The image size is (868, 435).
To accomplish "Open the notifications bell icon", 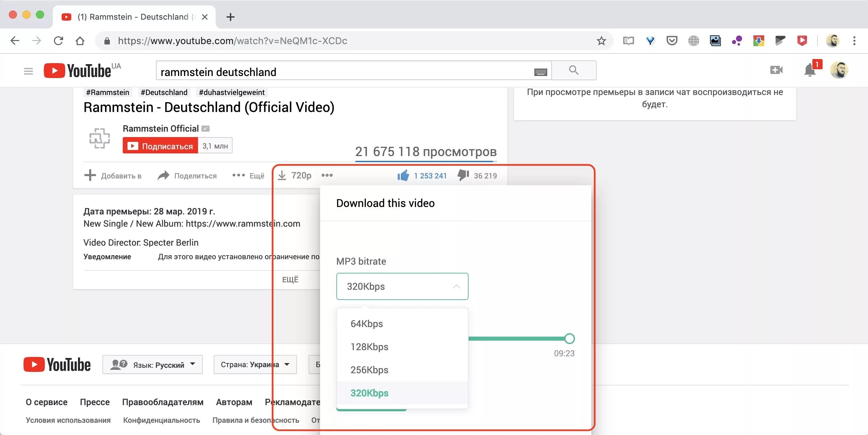I will coord(810,70).
